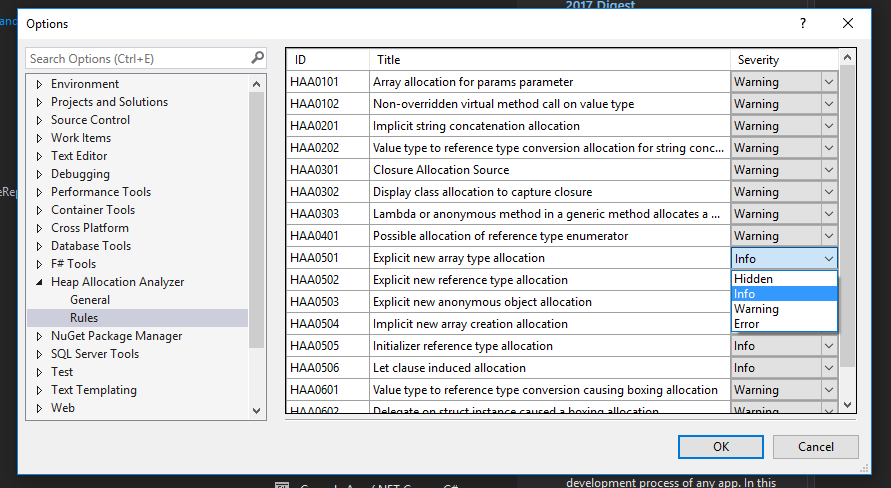Select the Test tree item

click(x=62, y=372)
